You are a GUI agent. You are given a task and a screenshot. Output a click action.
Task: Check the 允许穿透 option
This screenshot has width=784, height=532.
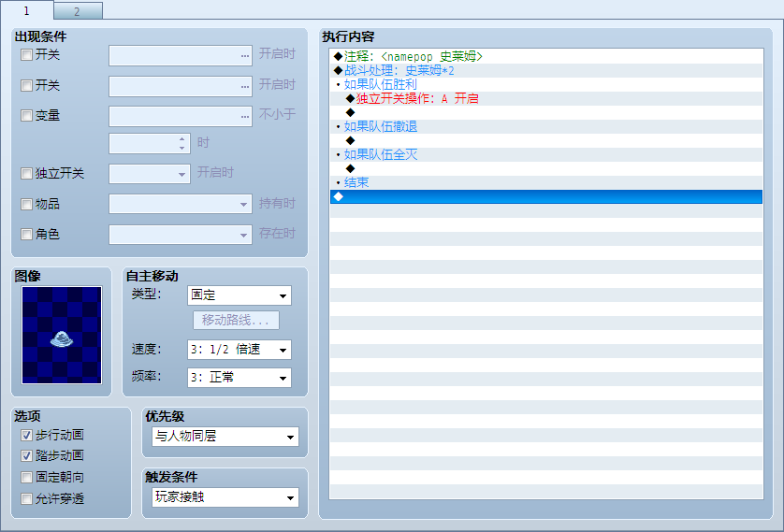point(26,498)
